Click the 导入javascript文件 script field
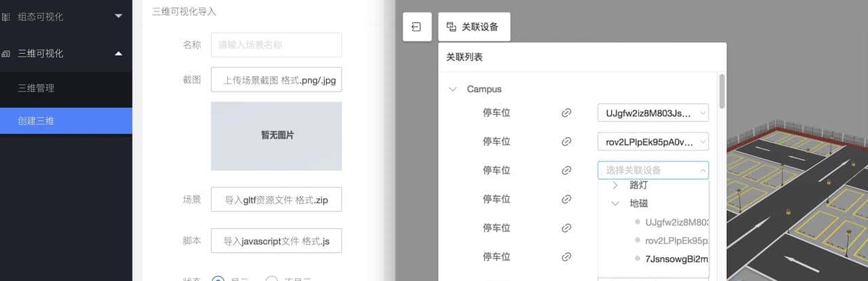This screenshot has height=281, width=868. [x=276, y=240]
